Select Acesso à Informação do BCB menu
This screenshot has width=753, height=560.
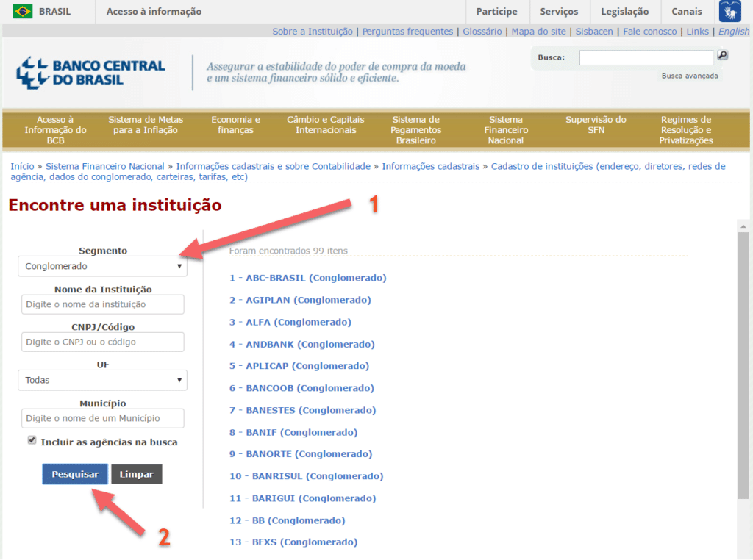55,129
